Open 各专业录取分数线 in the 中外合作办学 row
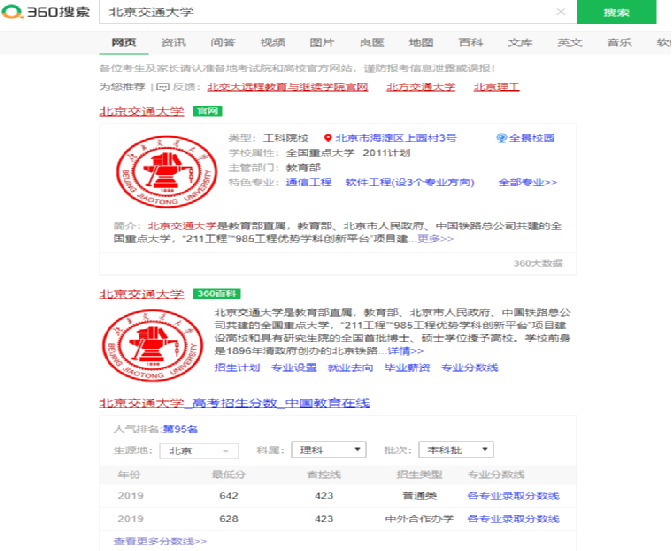672x551 pixels. pos(513,519)
